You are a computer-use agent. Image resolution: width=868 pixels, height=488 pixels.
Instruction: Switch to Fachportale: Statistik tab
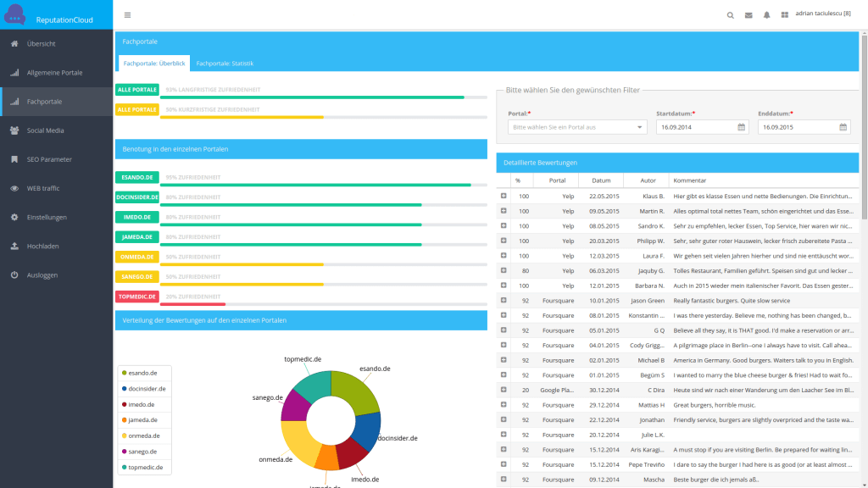pos(225,64)
